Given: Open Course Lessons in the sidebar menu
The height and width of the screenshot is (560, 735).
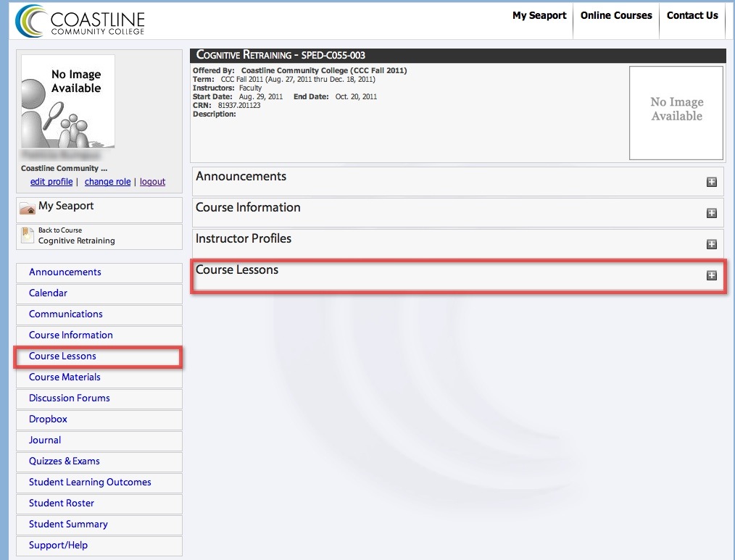Looking at the screenshot, I should [99, 356].
